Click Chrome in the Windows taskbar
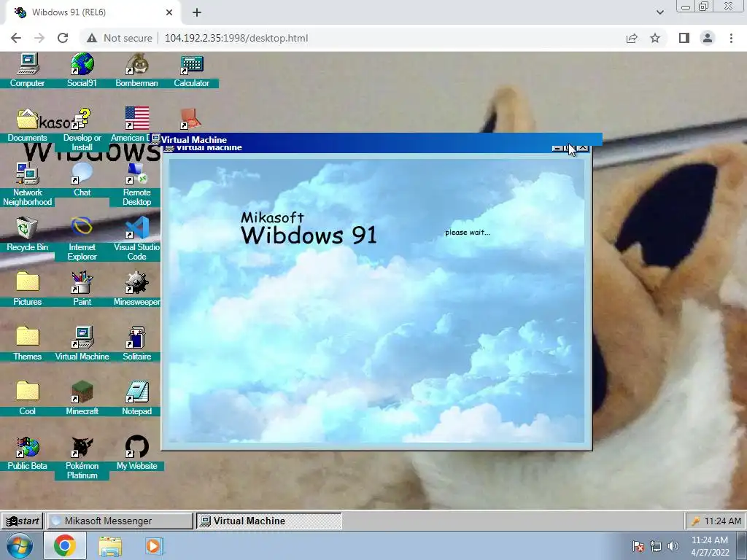This screenshot has width=747, height=560. (x=65, y=545)
